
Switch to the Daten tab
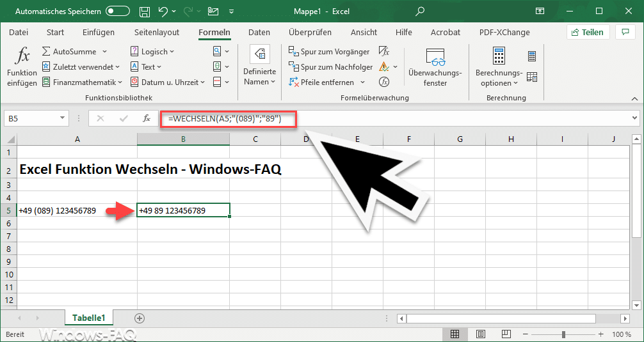[x=259, y=33]
